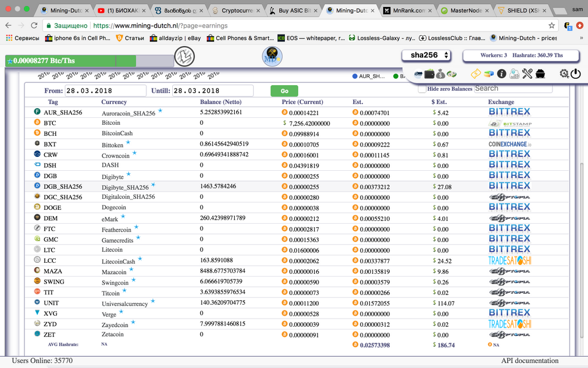Image resolution: width=588 pixels, height=368 pixels.
Task: Click the green Btc/Ths progress bar
Action: click(x=89, y=61)
